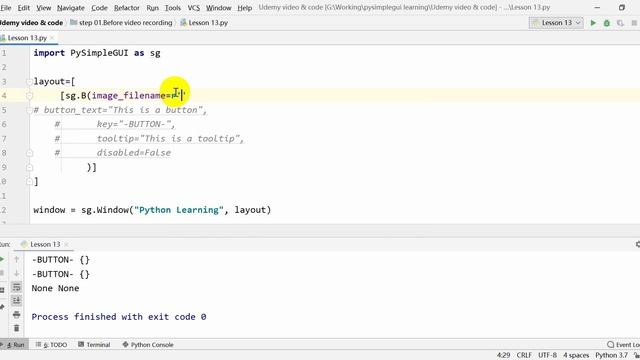This screenshot has width=640, height=360.
Task: Open the Run tool window button
Action: pyautogui.click(x=15, y=345)
